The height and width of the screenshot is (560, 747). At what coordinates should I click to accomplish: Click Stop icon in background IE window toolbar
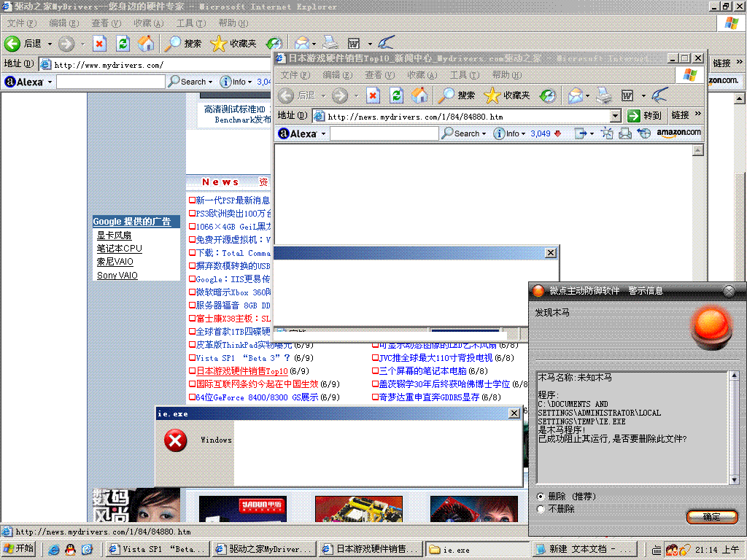pyautogui.click(x=99, y=43)
